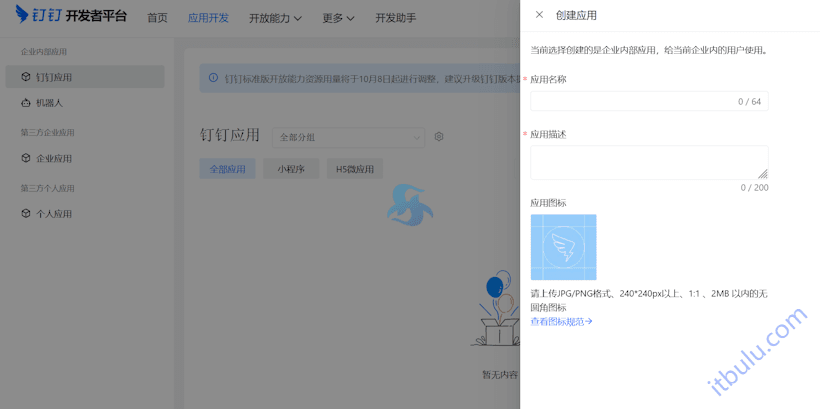Open the 查看图标规范 link
The image size is (820, 409).
click(x=561, y=321)
